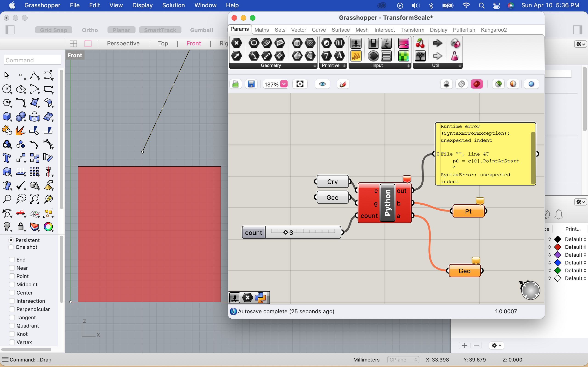
Task: Click the Transform tab in Grasshopper
Action: pyautogui.click(x=412, y=30)
